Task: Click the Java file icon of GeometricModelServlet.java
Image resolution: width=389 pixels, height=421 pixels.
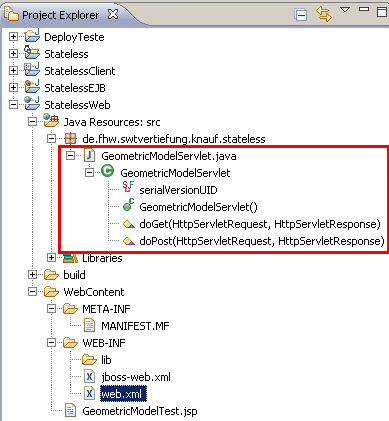Action: [x=89, y=155]
